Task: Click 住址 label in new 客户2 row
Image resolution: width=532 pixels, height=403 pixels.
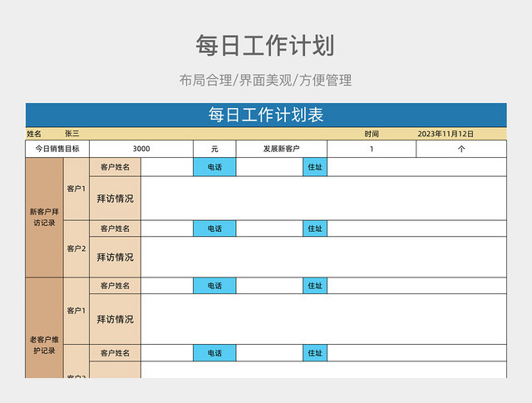Action: coord(315,229)
